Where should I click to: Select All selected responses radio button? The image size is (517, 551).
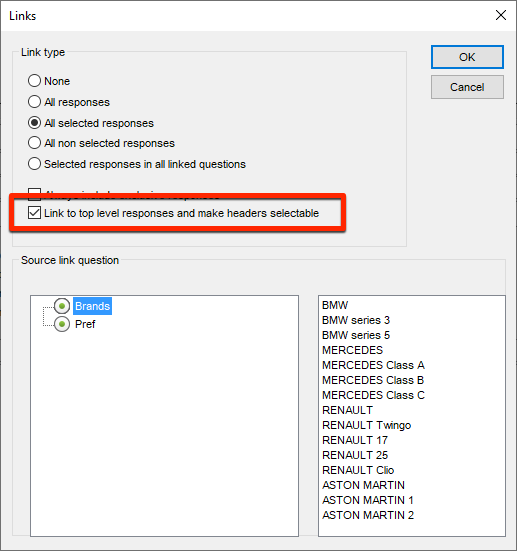point(34,123)
